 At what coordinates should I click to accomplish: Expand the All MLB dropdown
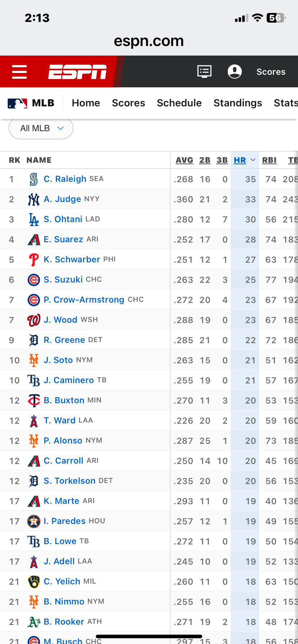pos(41,128)
